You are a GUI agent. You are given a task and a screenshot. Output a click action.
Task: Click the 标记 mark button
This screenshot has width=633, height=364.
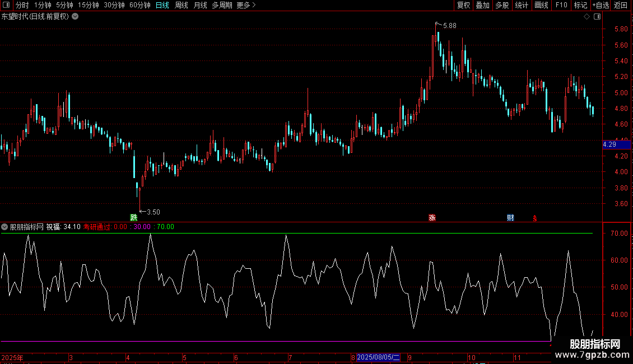[580, 5]
